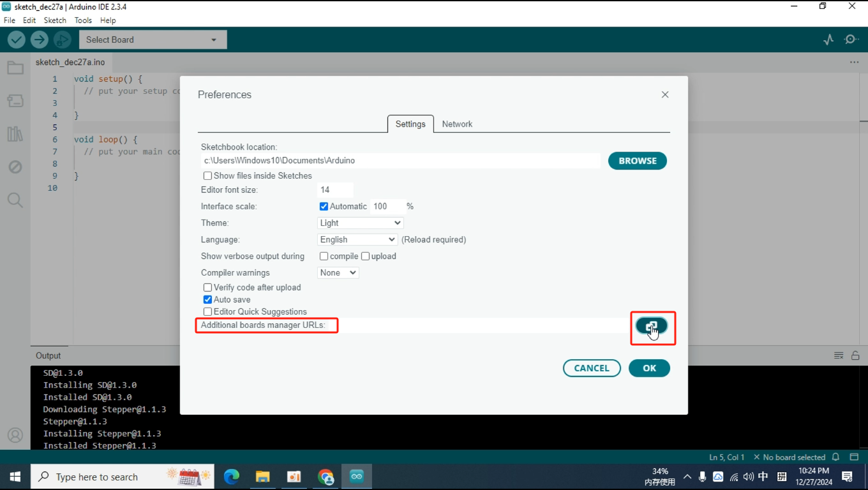Click the Editor font size field

[335, 189]
